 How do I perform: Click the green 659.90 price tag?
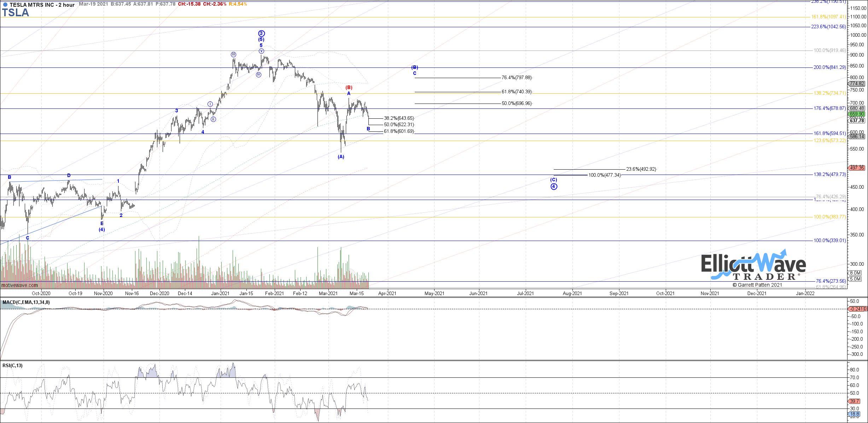pos(857,114)
